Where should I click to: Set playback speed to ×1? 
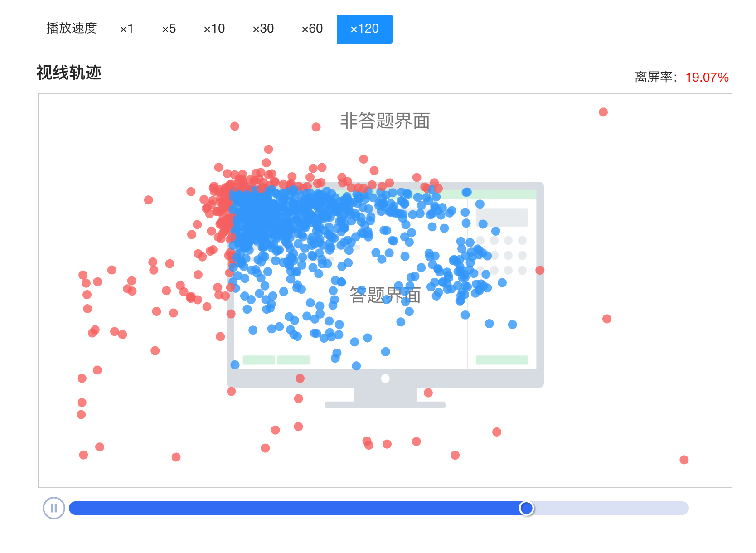(x=126, y=29)
